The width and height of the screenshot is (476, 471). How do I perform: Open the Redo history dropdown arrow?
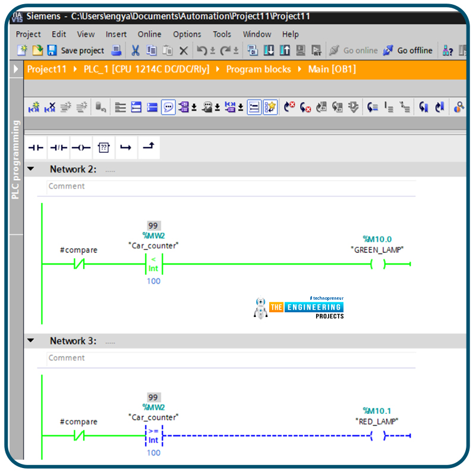[x=236, y=51]
